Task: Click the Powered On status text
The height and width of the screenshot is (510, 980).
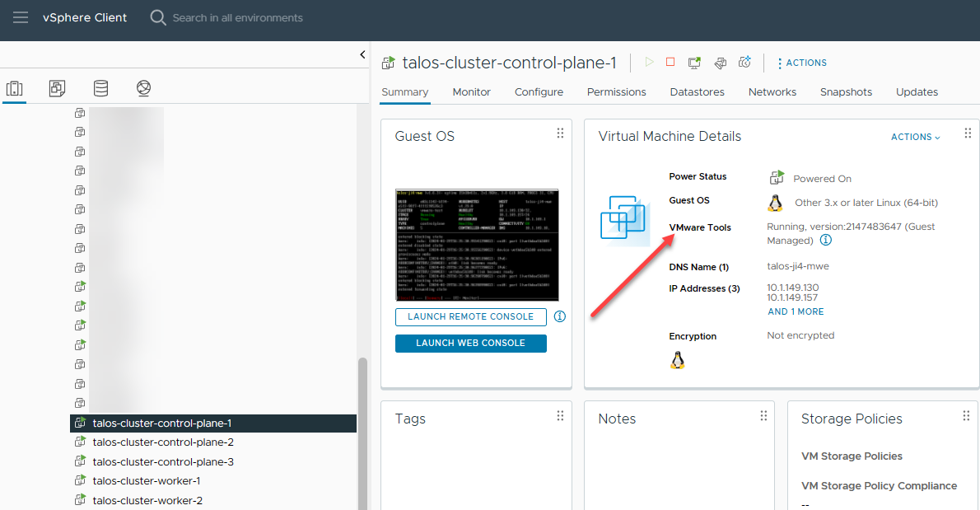Action: 822,179
